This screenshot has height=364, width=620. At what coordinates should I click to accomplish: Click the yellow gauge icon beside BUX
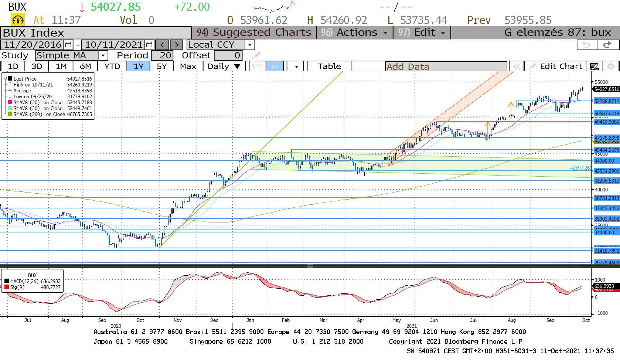click(x=18, y=20)
